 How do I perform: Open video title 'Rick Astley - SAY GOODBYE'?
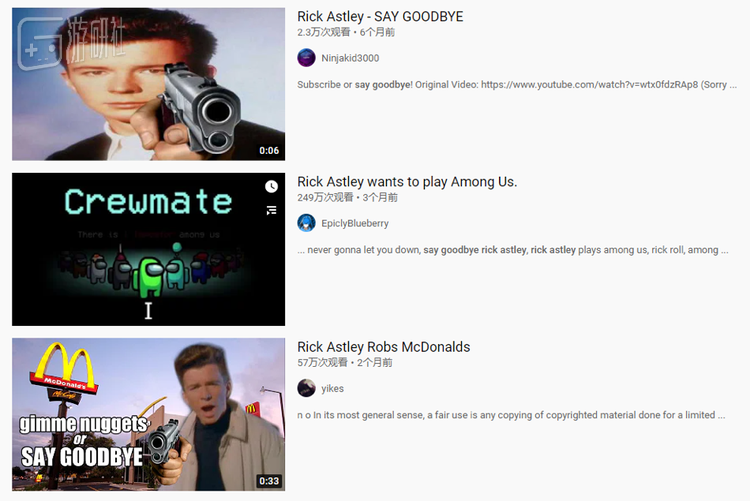[x=380, y=17]
